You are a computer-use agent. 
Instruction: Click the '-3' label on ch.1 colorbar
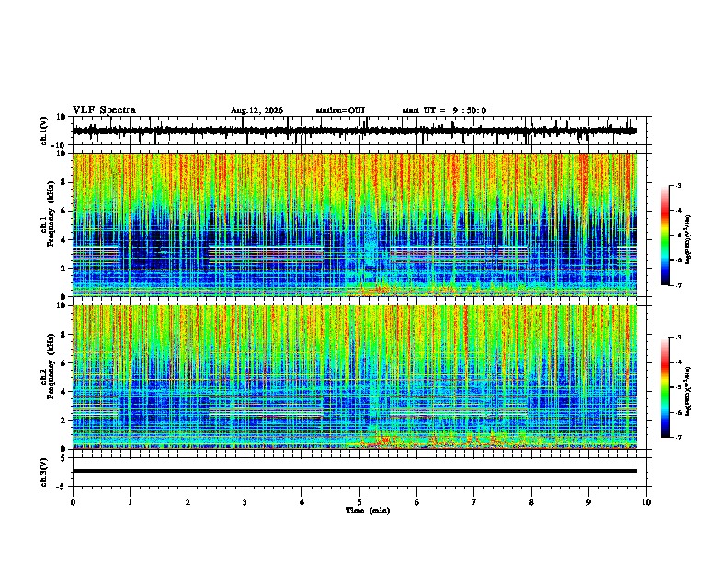(x=677, y=185)
